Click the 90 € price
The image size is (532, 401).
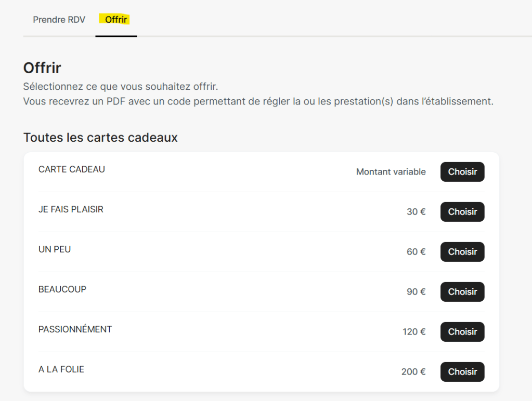tap(416, 292)
